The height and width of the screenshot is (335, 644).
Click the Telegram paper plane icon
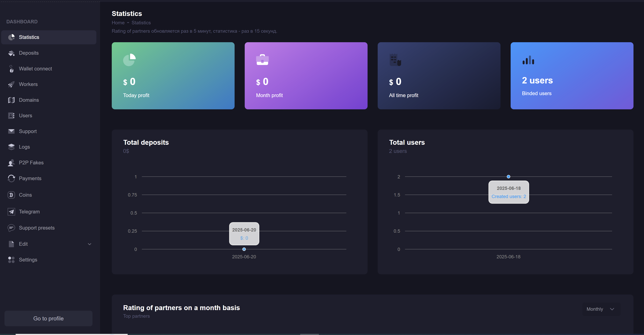tap(11, 212)
